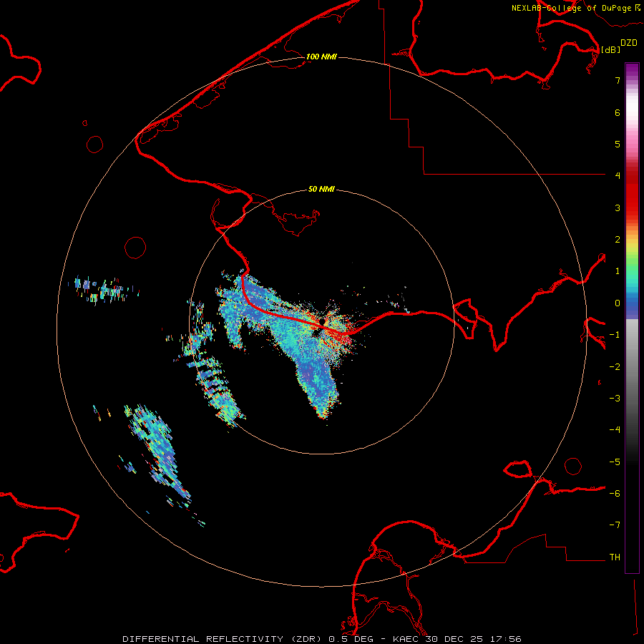Click the -7 value on color scale
The width and height of the screenshot is (644, 644).
pyautogui.click(x=615, y=525)
